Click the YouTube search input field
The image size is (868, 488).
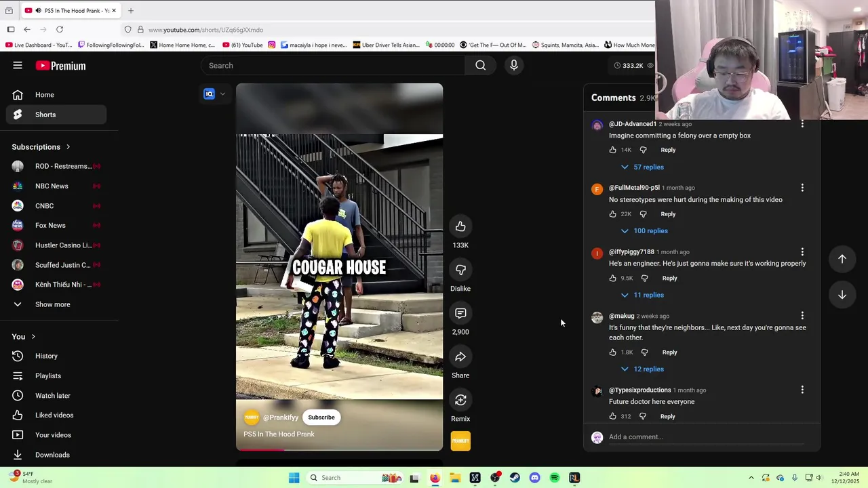(333, 66)
